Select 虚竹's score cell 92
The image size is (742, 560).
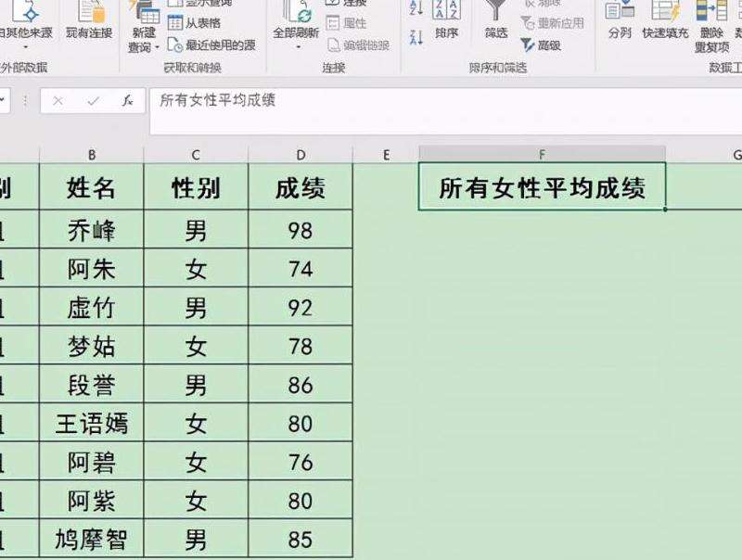pyautogui.click(x=301, y=307)
